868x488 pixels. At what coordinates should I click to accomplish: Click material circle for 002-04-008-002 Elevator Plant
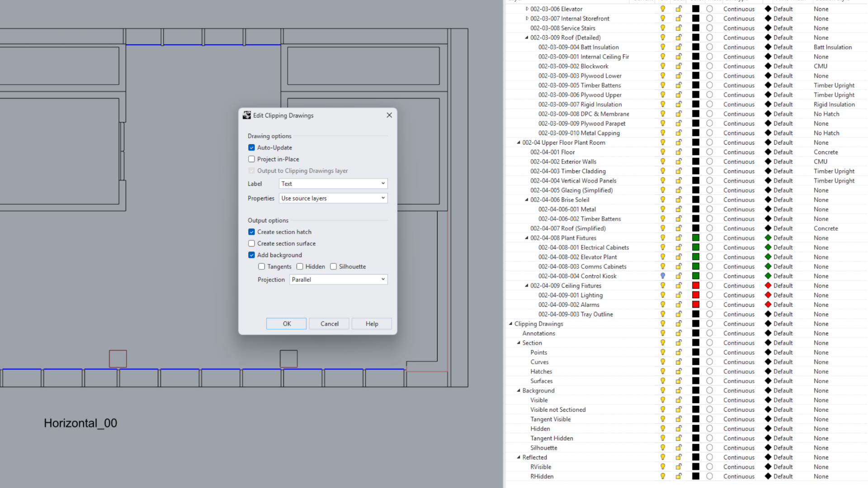tap(710, 257)
